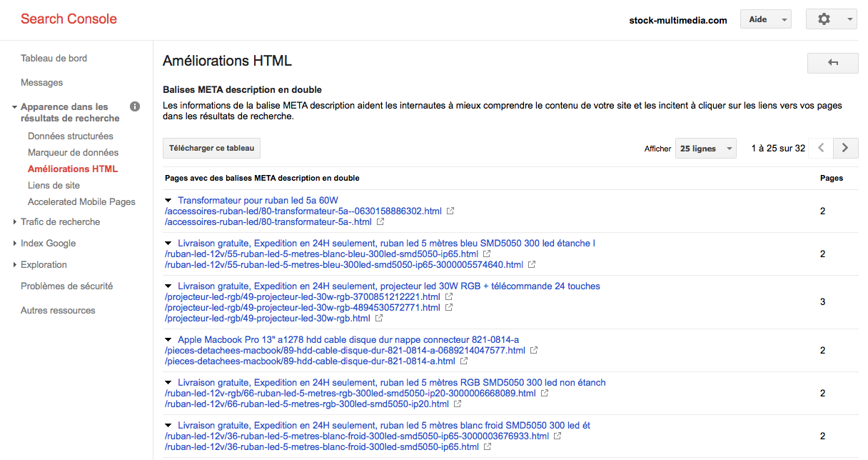Viewport: 868px width, 460px height.
Task: Collapse the ruban led 5 mètres bleu row
Action: [x=168, y=244]
